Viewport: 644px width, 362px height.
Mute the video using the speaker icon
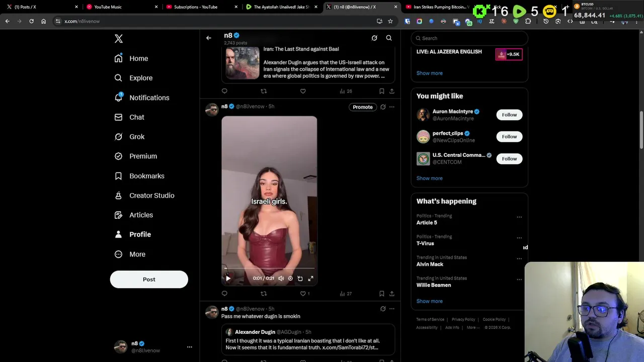(x=281, y=278)
